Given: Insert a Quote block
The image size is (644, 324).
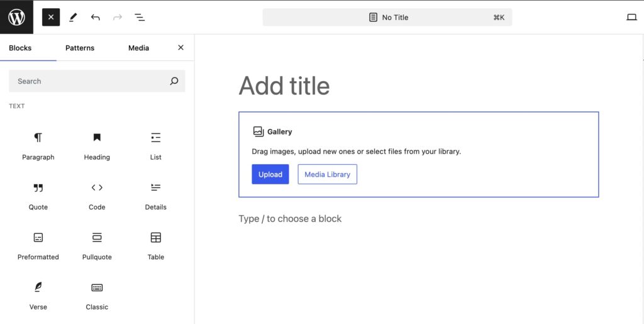Looking at the screenshot, I should click(x=38, y=196).
